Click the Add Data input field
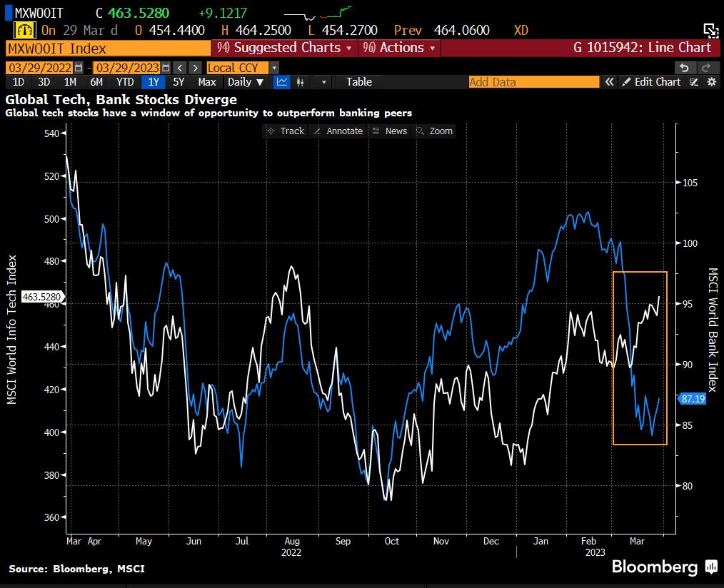724x588 pixels. coord(534,82)
